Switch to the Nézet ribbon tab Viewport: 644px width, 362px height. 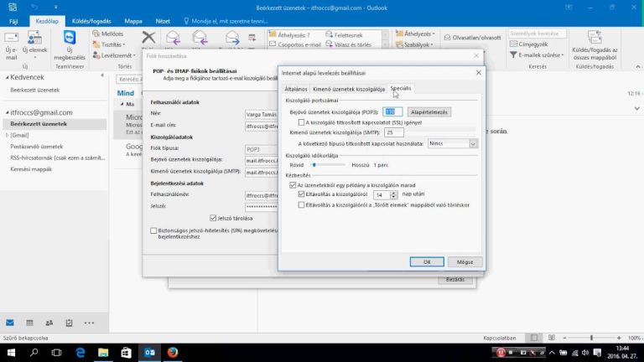tap(163, 21)
